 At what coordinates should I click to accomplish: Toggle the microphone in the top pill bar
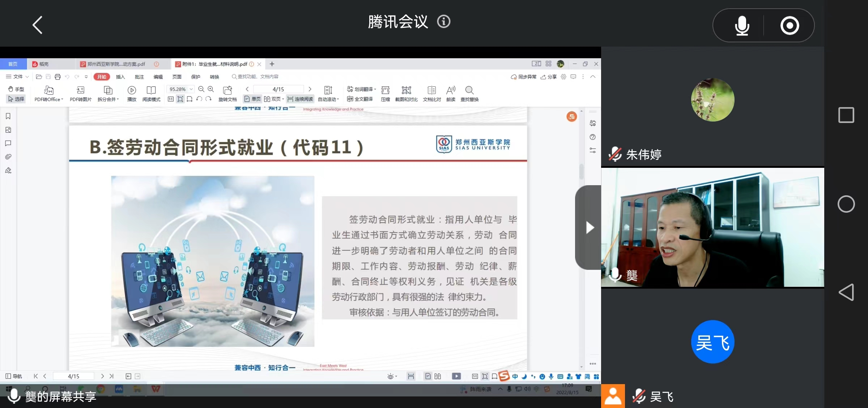click(x=742, y=26)
